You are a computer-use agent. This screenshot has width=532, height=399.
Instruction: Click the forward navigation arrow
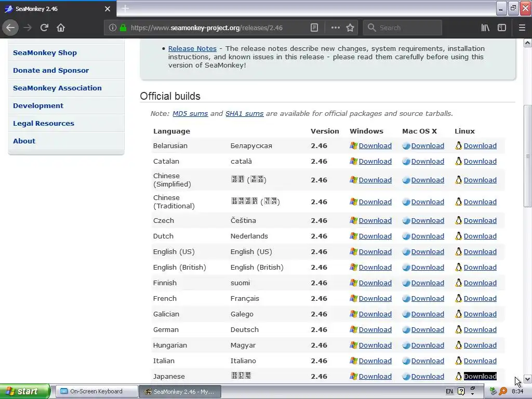click(x=28, y=28)
